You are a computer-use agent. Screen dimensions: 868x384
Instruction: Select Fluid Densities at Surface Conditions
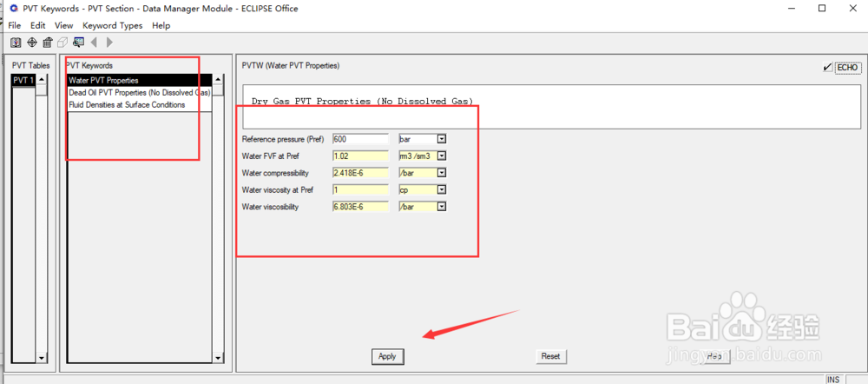click(x=140, y=105)
